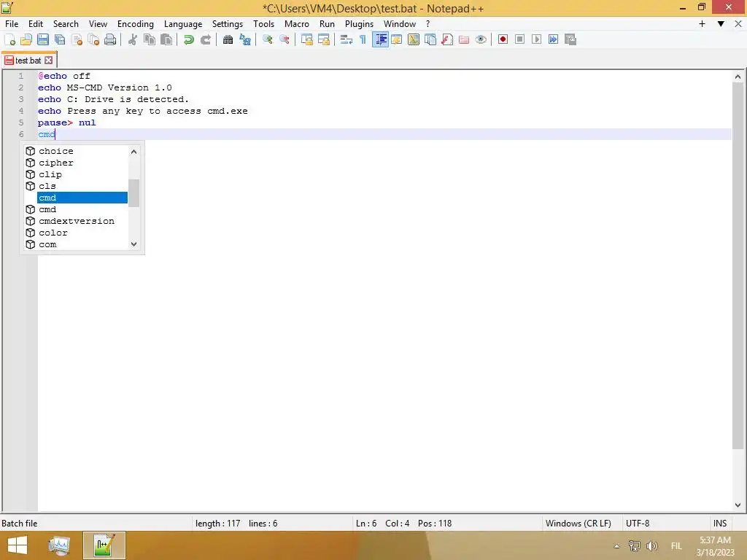Close the current document via the Close toolbar icon

[x=77, y=39]
